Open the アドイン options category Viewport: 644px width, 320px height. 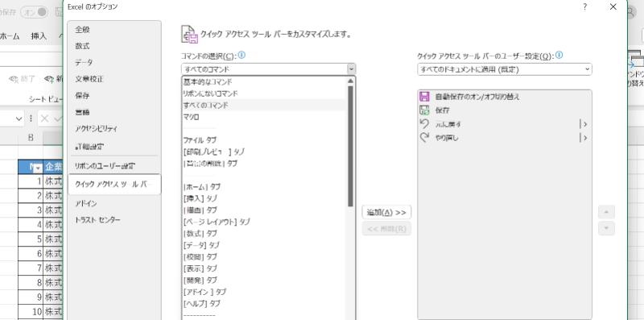click(114, 204)
